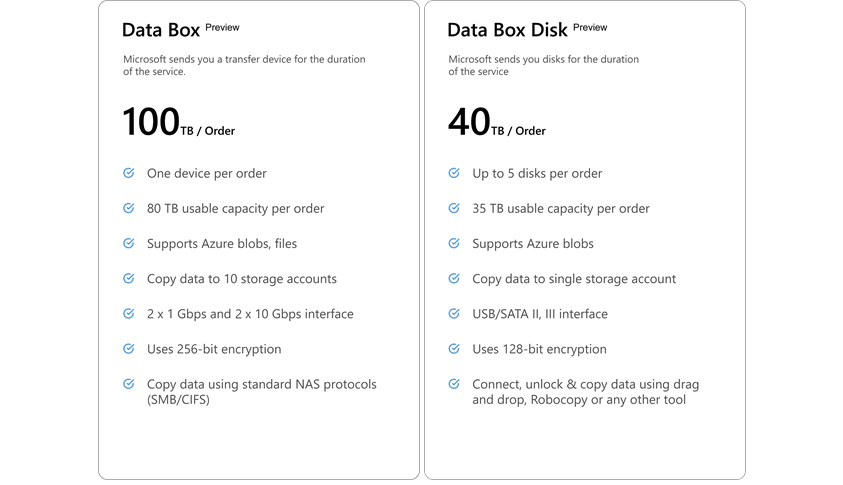Click Preview label next to Data Box
The height and width of the screenshot is (485, 843).
(222, 27)
